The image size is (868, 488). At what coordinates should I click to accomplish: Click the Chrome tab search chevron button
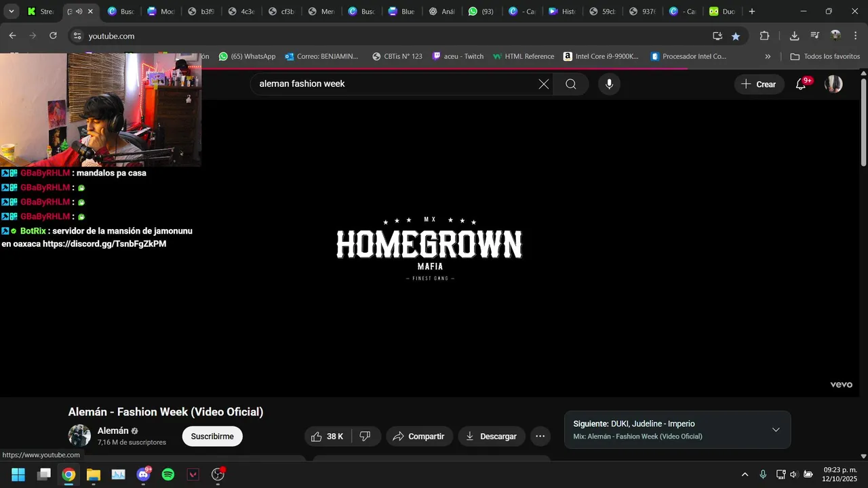[x=12, y=12]
